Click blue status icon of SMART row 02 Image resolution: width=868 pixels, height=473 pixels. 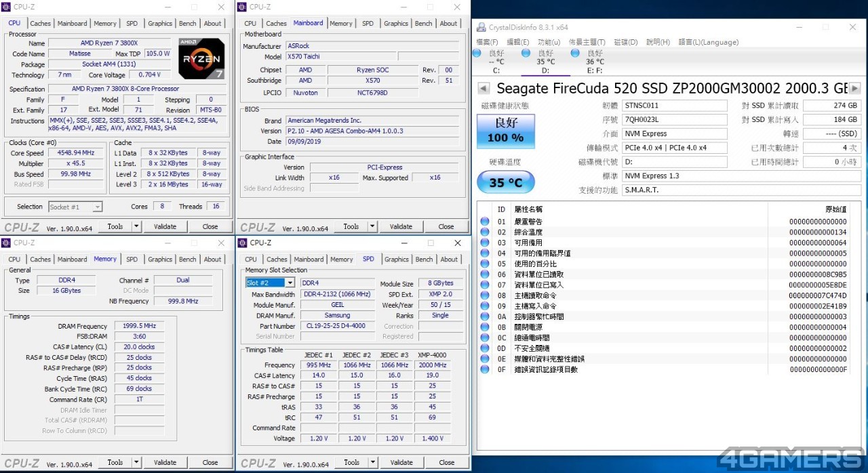tap(485, 232)
